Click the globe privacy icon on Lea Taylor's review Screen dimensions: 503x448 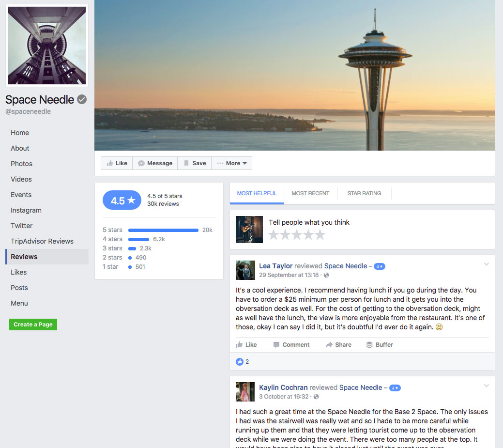tap(326, 275)
